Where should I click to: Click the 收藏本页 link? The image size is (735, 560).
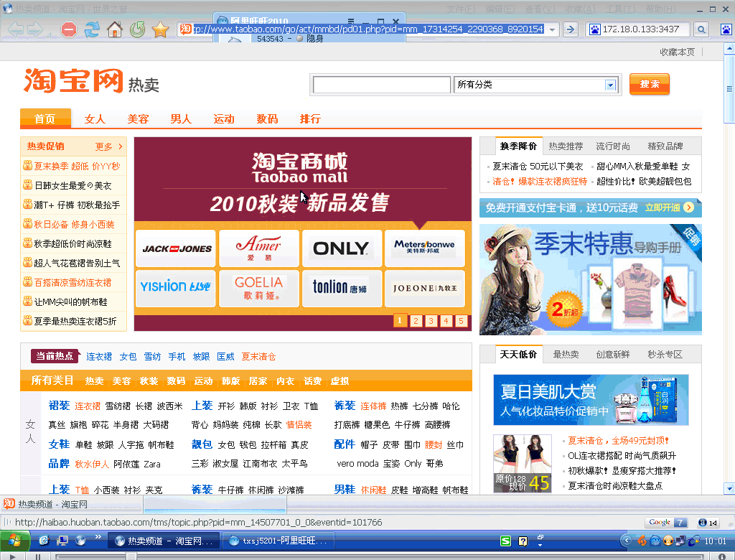[x=677, y=52]
